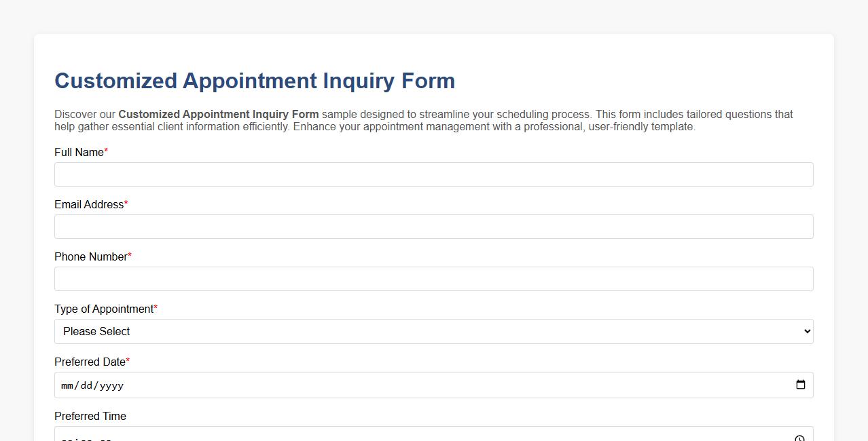This screenshot has width=868, height=441.
Task: Click the bold form name in the description
Action: [219, 114]
